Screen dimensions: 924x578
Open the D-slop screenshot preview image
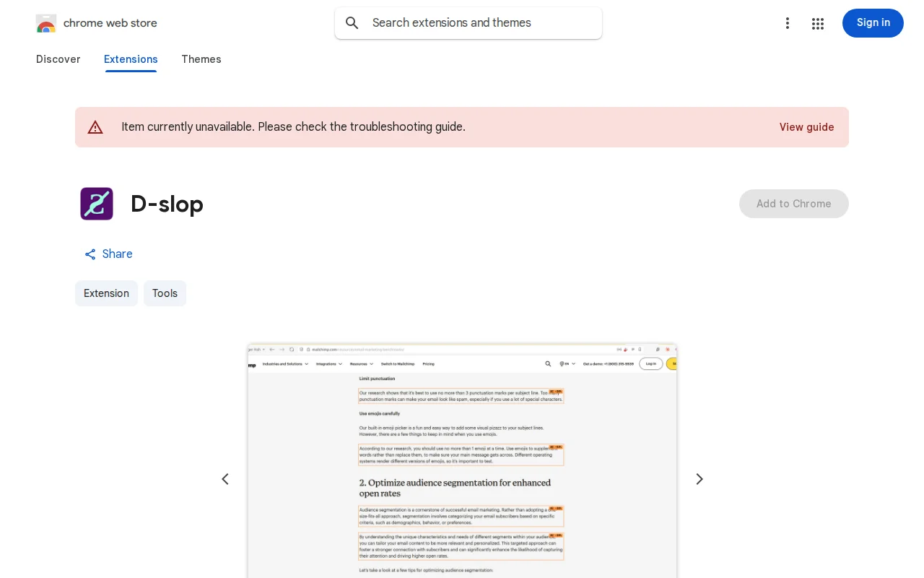462,461
